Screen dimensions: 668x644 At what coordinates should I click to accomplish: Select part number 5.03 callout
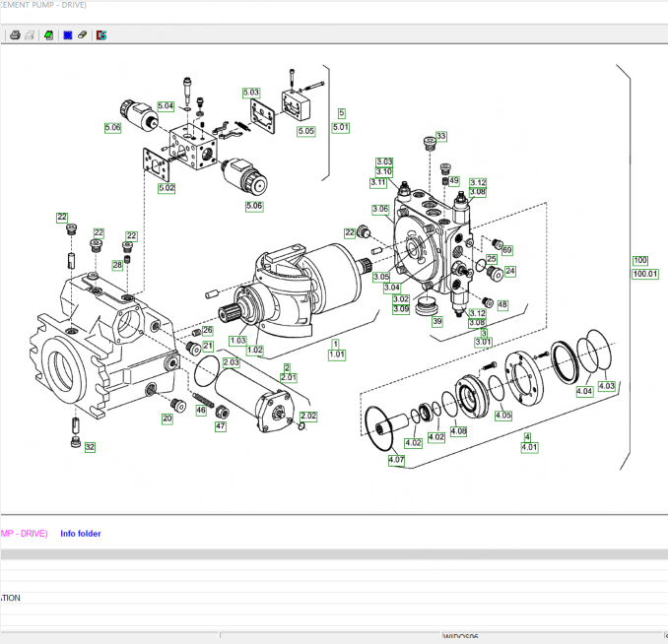click(251, 93)
